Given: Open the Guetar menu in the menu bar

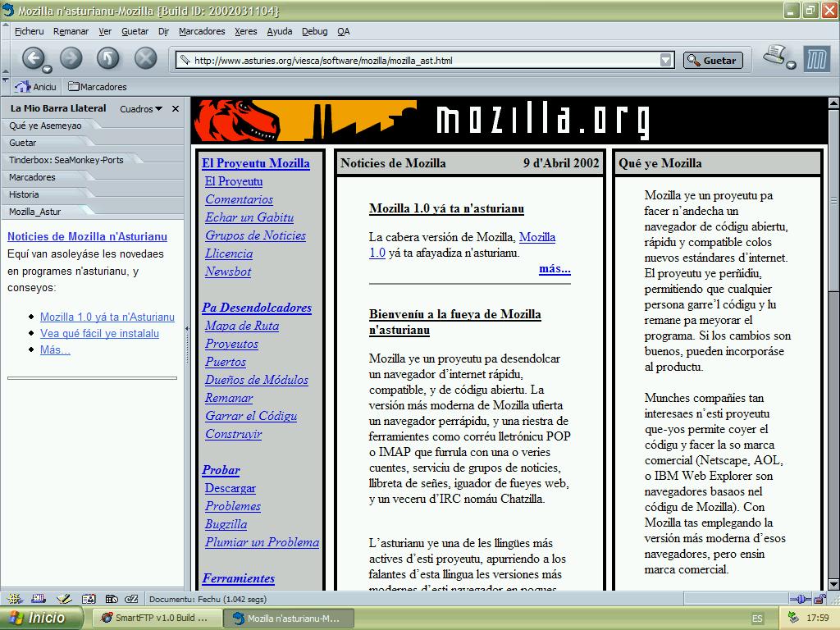Looking at the screenshot, I should tap(135, 31).
